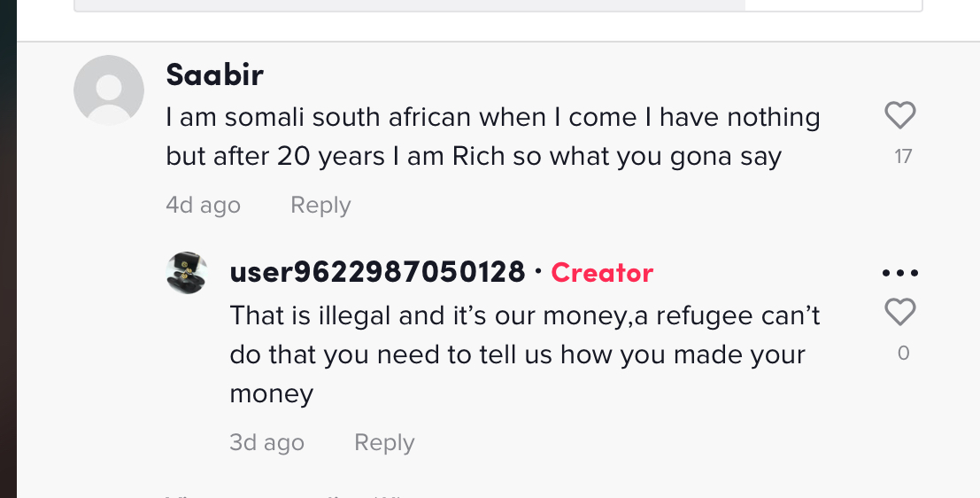Click the white right end of the top bar

[832, 4]
